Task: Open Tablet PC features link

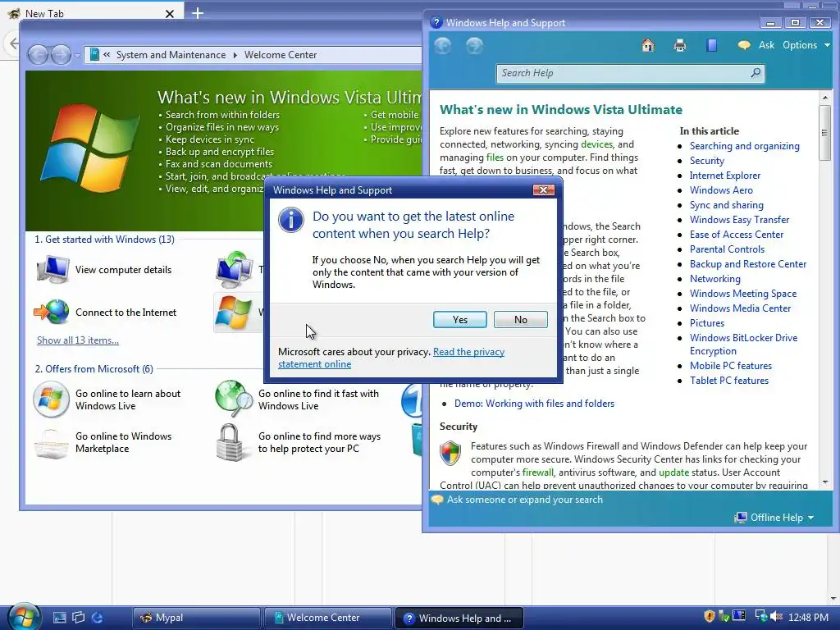Action: pos(728,381)
